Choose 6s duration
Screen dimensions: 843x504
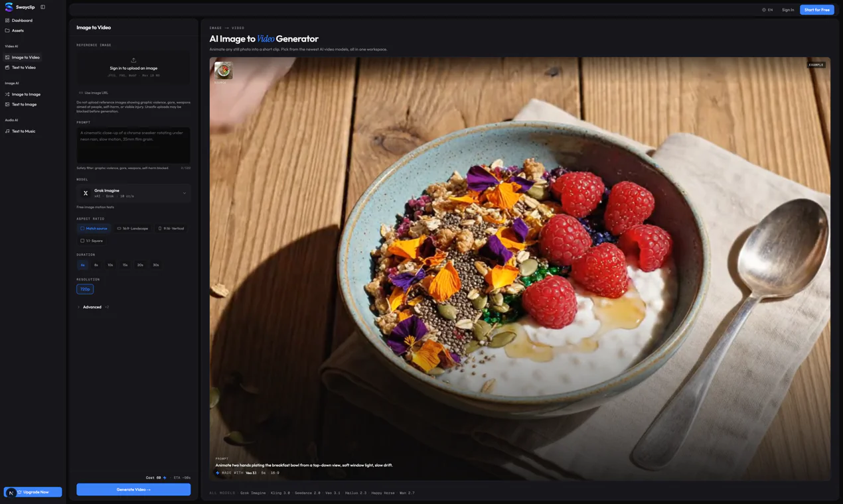82,265
